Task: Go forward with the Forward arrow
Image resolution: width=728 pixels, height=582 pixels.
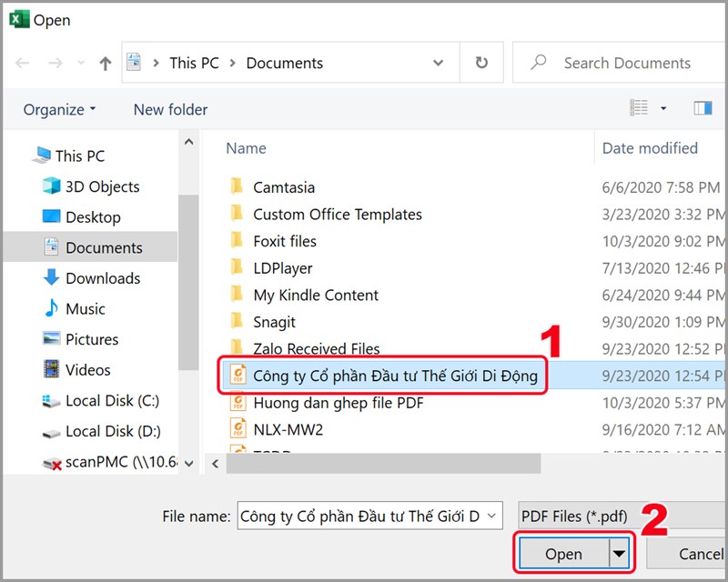Action: [56, 63]
